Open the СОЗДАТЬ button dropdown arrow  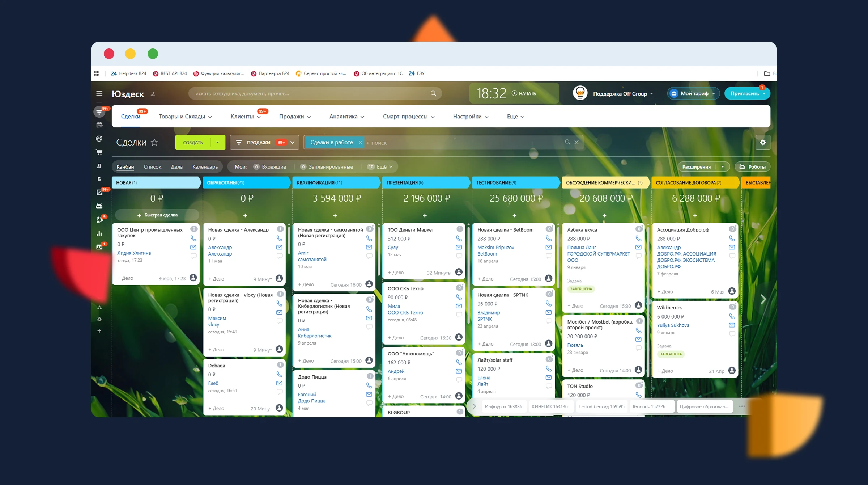point(217,143)
